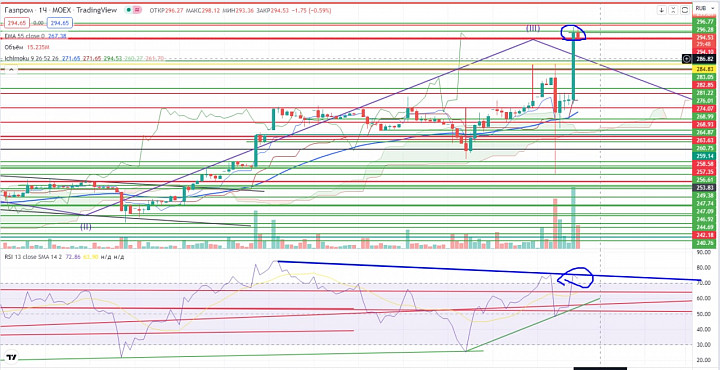
Task: Click the current price label 294.53
Action: click(704, 37)
